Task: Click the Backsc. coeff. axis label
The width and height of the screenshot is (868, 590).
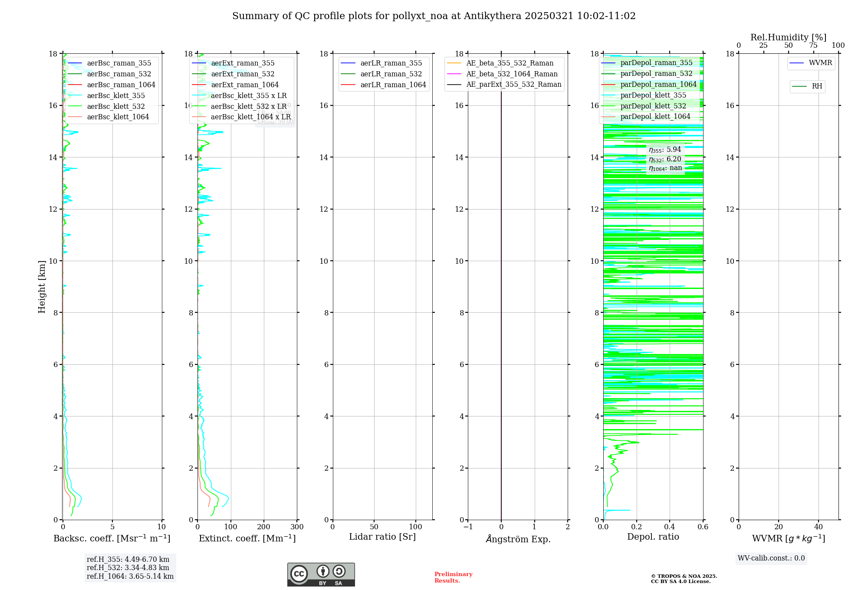Action: [112, 538]
